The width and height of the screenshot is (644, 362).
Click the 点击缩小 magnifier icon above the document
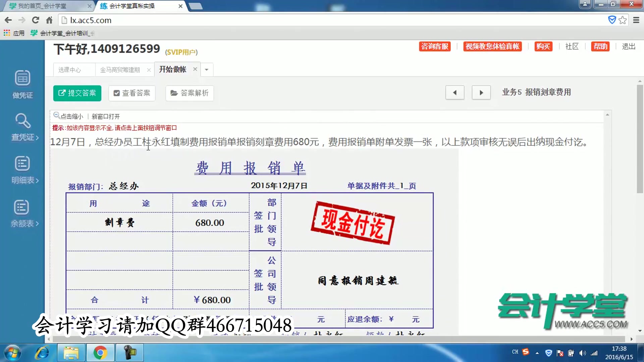(56, 115)
